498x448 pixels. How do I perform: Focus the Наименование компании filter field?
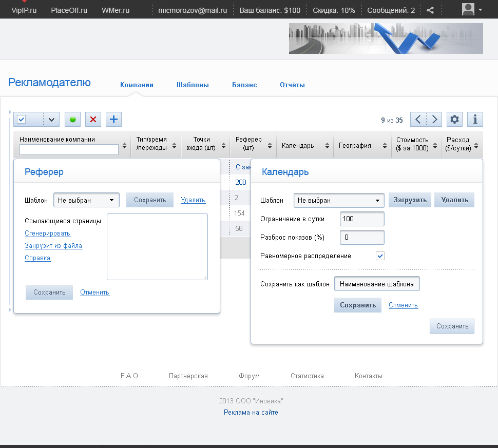pos(69,149)
